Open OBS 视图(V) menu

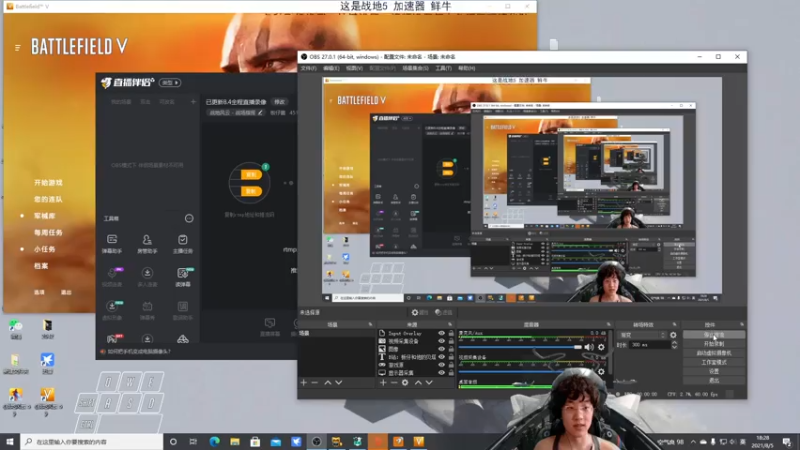354,68
